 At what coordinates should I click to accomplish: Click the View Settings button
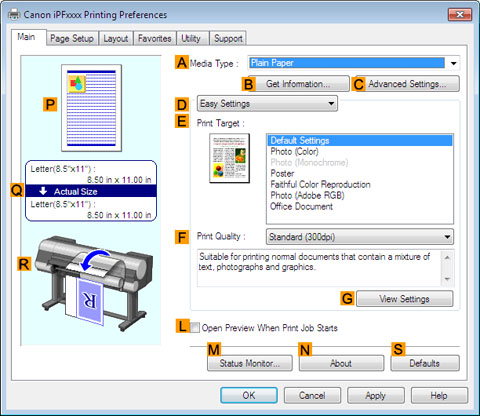click(404, 299)
